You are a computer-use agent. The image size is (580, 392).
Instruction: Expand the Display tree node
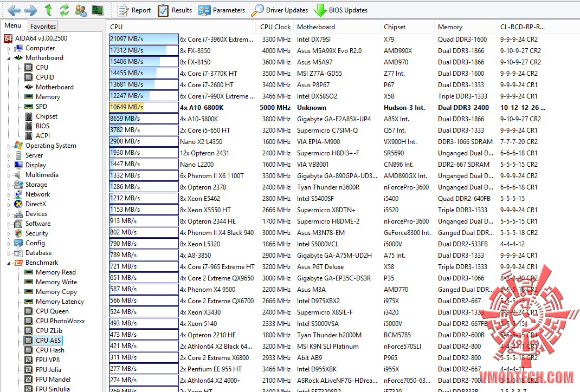(9, 165)
